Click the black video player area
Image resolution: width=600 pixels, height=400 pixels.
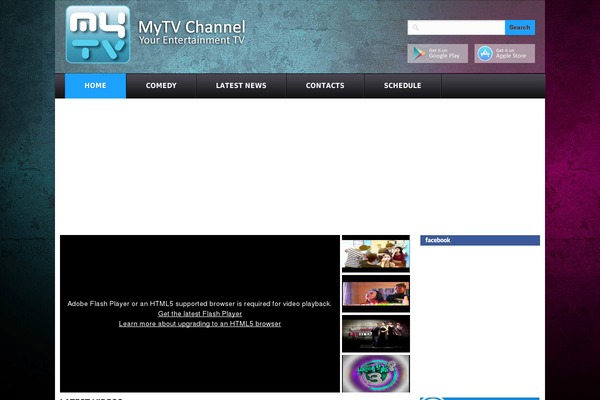(200, 313)
